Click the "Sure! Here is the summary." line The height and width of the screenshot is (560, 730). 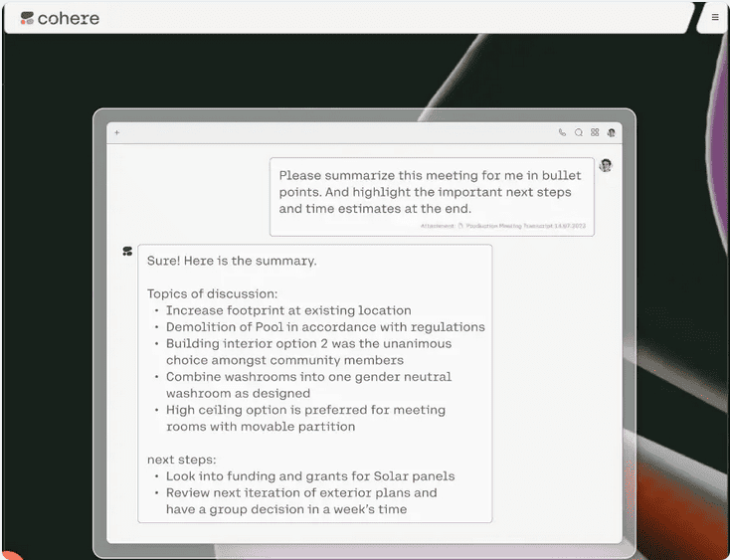(x=232, y=261)
